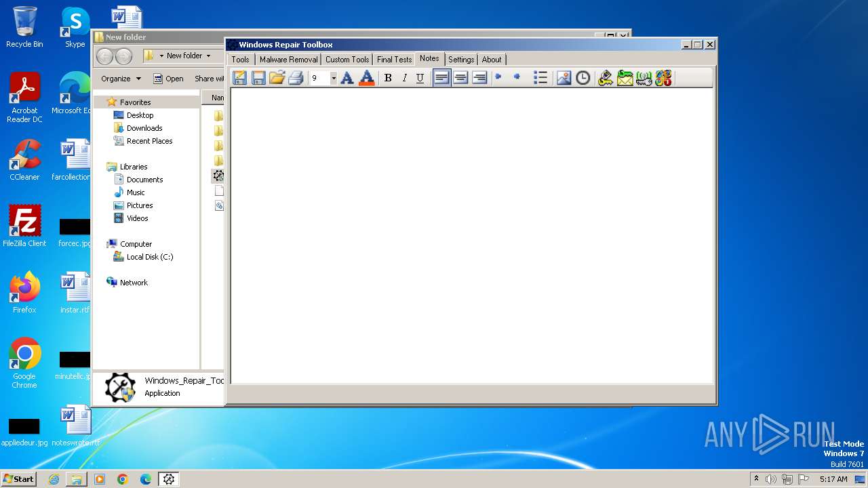Select the Skype desktop shortcut

(75, 27)
